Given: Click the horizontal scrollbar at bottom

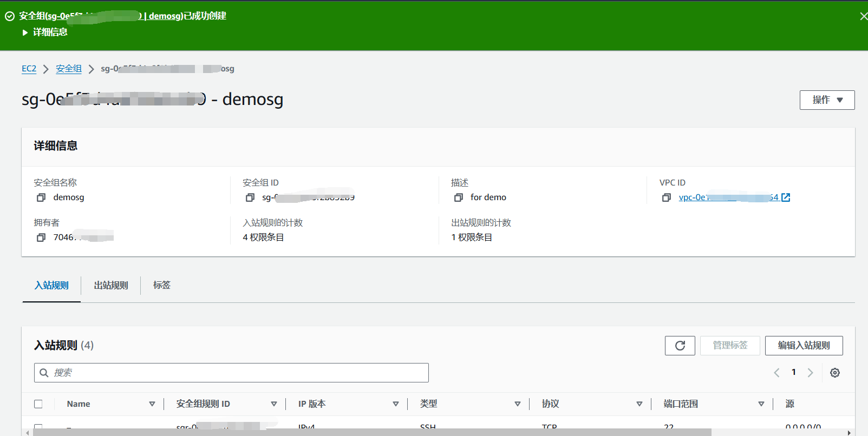Looking at the screenshot, I should click(x=372, y=432).
